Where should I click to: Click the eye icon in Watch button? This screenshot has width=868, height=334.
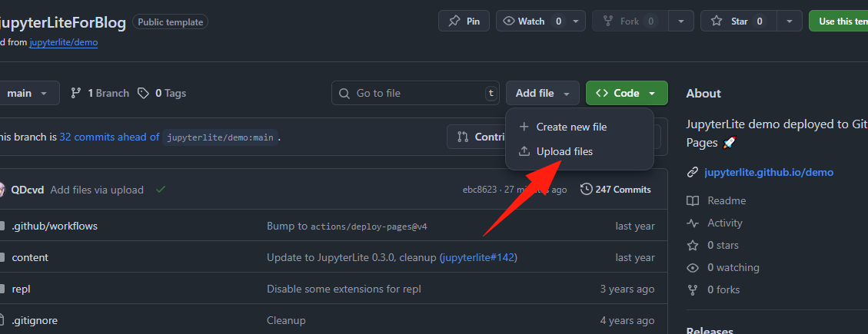[509, 21]
